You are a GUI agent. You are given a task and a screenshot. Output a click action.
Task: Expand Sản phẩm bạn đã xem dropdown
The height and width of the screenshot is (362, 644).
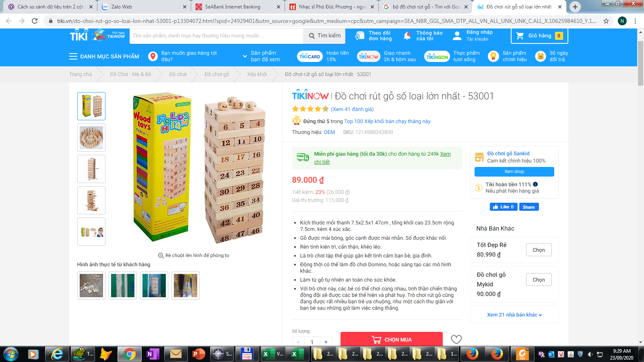pos(262,56)
